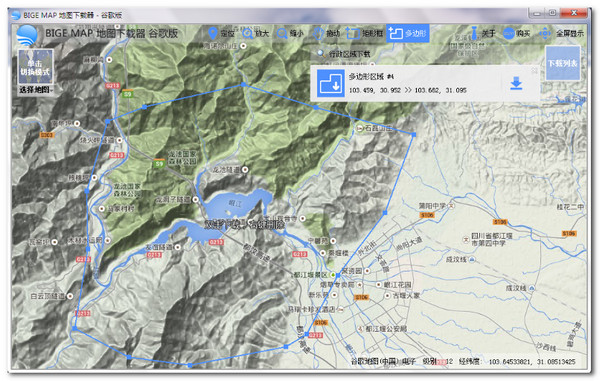
Task: Click the 龙池隧道 map marker
Action: pyautogui.click(x=245, y=169)
